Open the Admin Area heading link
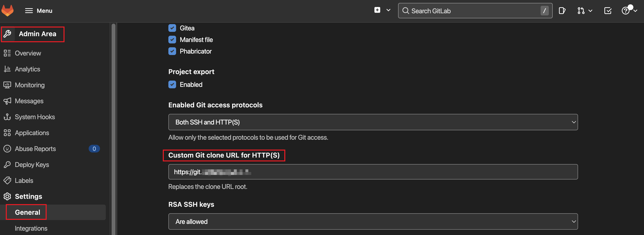Viewport: 644px width, 235px height. [37, 34]
